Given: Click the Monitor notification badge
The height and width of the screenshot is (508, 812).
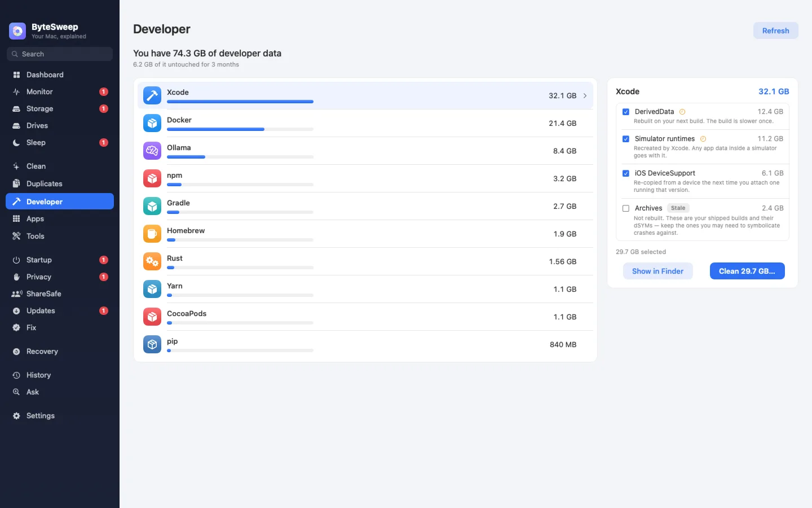Looking at the screenshot, I should tap(104, 91).
